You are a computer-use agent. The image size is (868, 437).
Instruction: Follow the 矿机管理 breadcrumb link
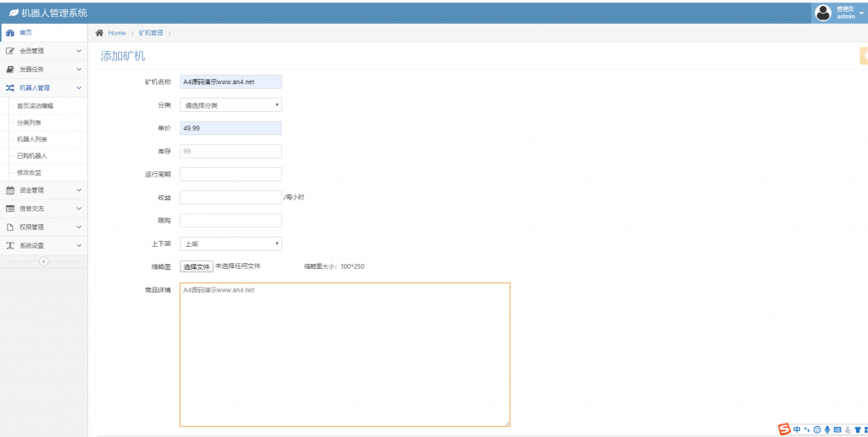(151, 33)
